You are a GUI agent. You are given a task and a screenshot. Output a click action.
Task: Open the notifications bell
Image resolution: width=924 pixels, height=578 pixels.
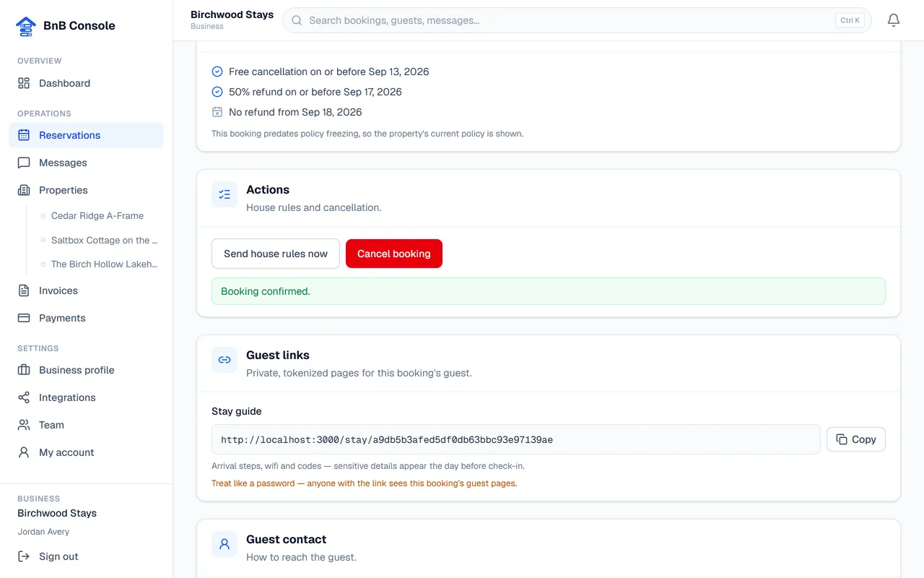[x=894, y=20]
